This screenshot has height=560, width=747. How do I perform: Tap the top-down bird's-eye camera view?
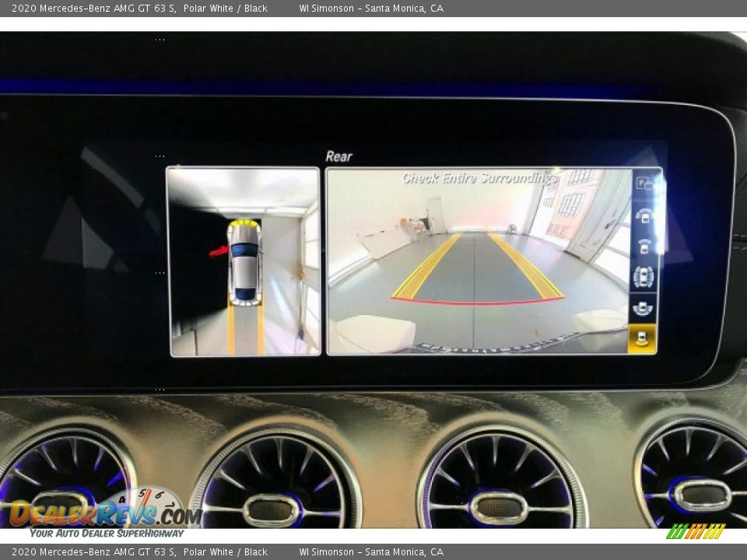(x=244, y=261)
